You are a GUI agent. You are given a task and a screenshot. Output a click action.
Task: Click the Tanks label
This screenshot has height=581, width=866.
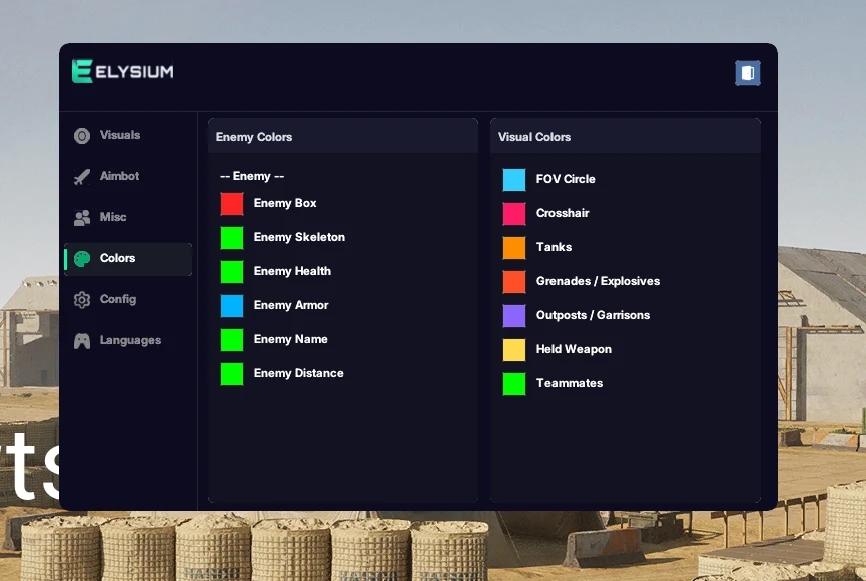[x=554, y=247]
